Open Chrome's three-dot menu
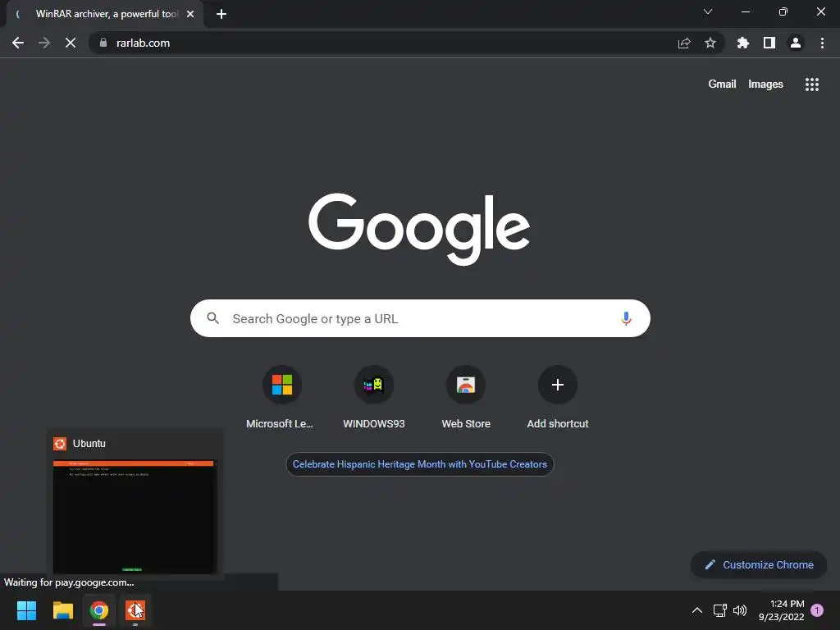 click(x=822, y=43)
